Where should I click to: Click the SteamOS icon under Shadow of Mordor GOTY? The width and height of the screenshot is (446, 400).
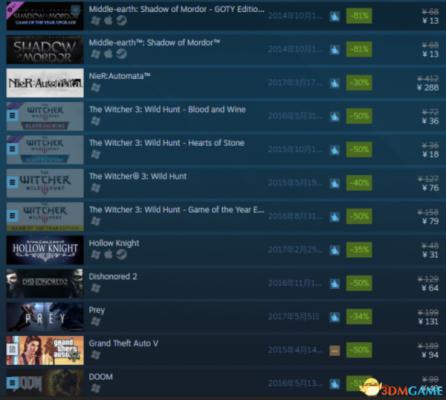pyautogui.click(x=121, y=21)
